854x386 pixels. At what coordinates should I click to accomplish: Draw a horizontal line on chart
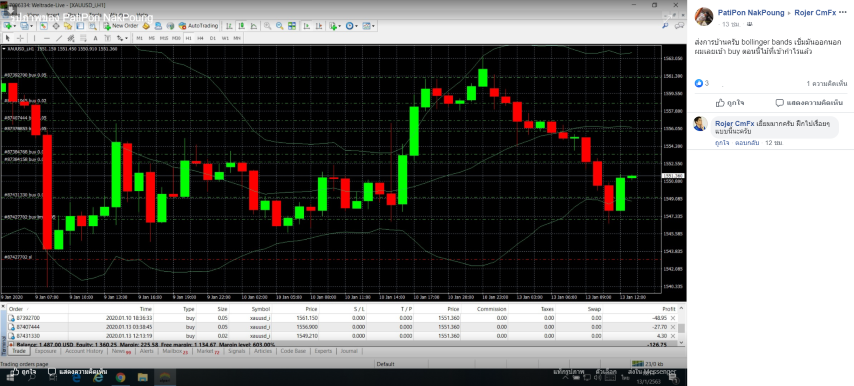47,38
